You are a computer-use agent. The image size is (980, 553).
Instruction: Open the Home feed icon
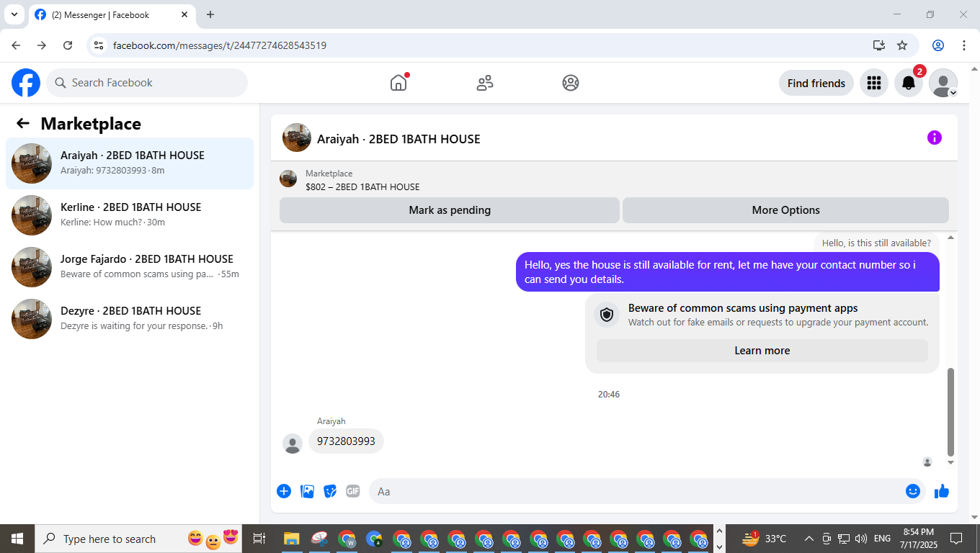[x=398, y=83]
